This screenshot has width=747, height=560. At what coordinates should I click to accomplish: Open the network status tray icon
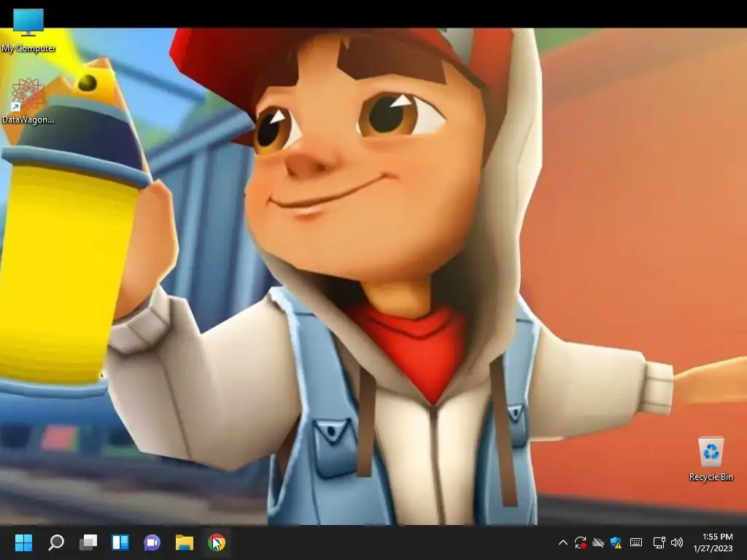click(x=659, y=542)
